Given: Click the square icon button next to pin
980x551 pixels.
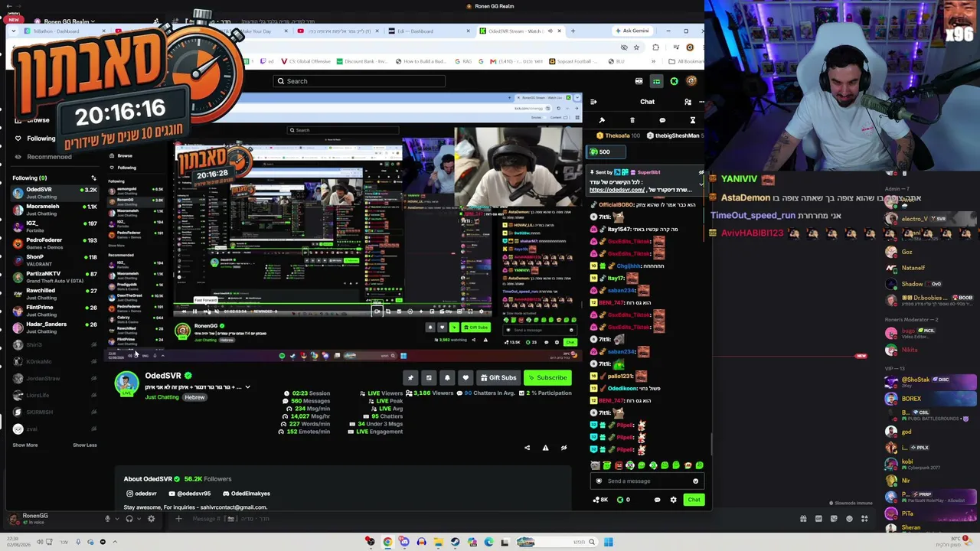Looking at the screenshot, I should (x=429, y=377).
